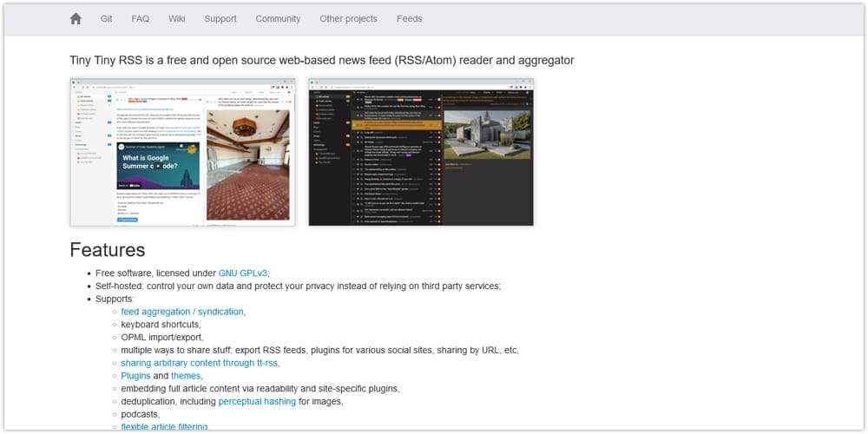This screenshot has width=868, height=434.
Task: Open flexible article filtering link
Action: [164, 427]
